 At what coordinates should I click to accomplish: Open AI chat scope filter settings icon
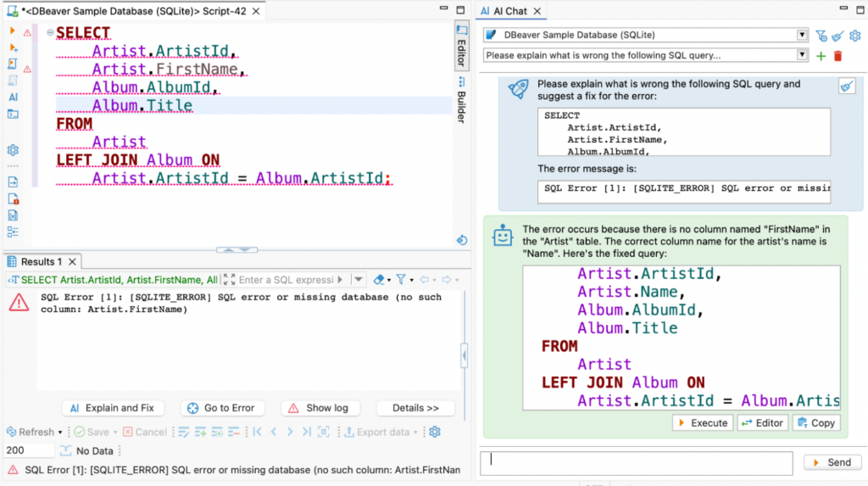pos(821,36)
